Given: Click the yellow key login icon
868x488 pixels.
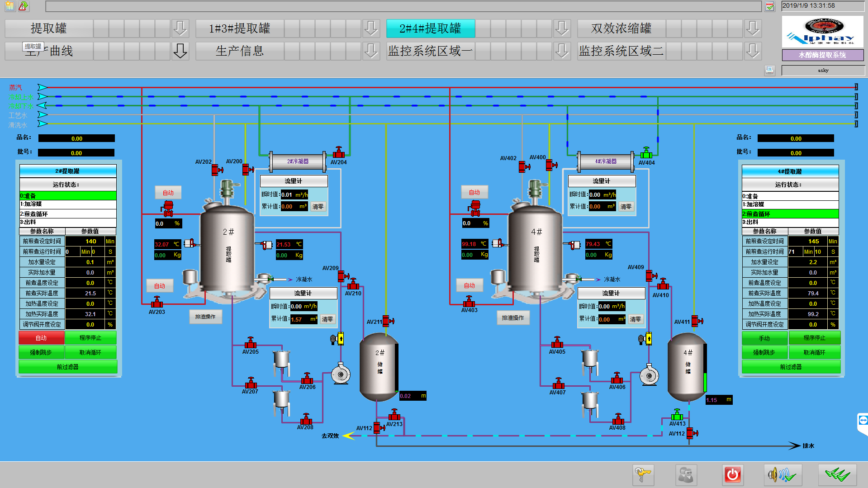Looking at the screenshot, I should point(643,475).
